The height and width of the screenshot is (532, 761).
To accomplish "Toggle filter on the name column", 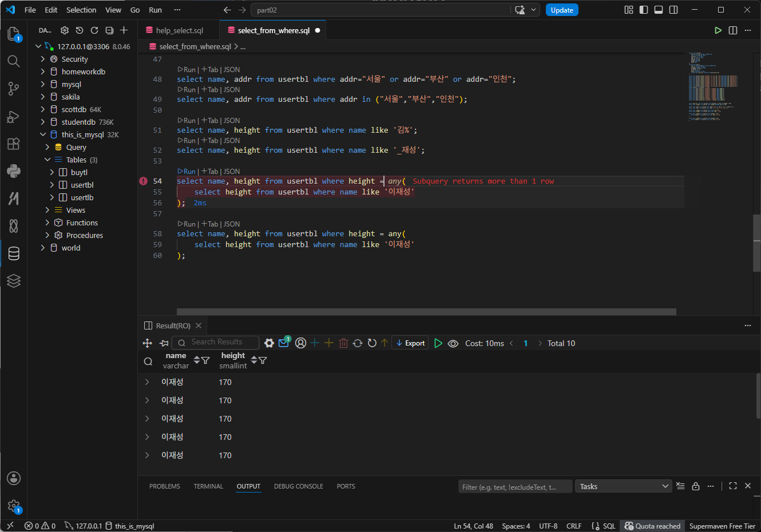I will coord(205,360).
